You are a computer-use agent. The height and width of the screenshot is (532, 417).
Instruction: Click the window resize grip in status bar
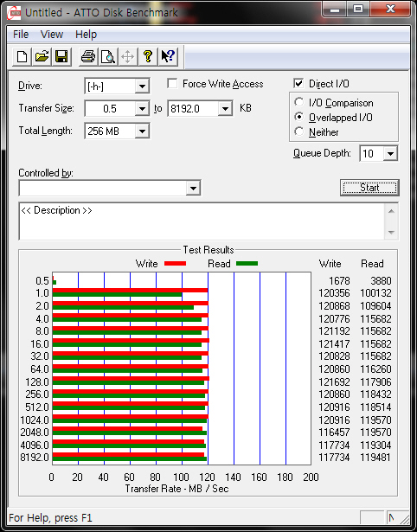(404, 518)
